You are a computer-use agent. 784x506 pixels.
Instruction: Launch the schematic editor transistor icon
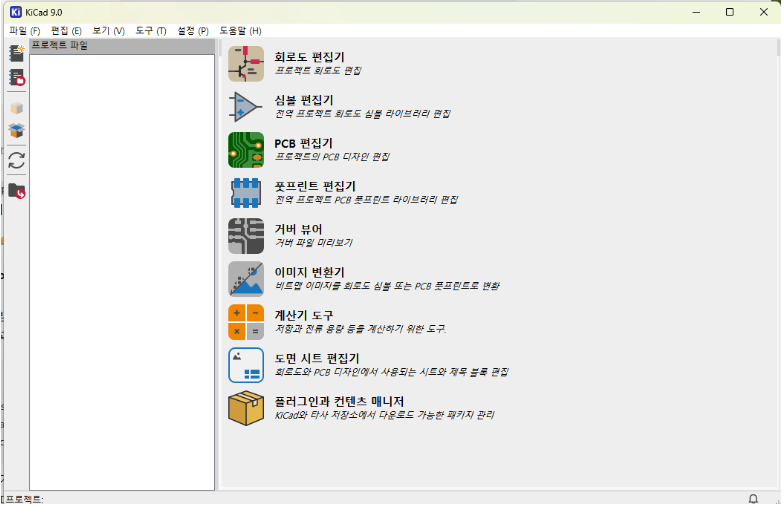(246, 64)
